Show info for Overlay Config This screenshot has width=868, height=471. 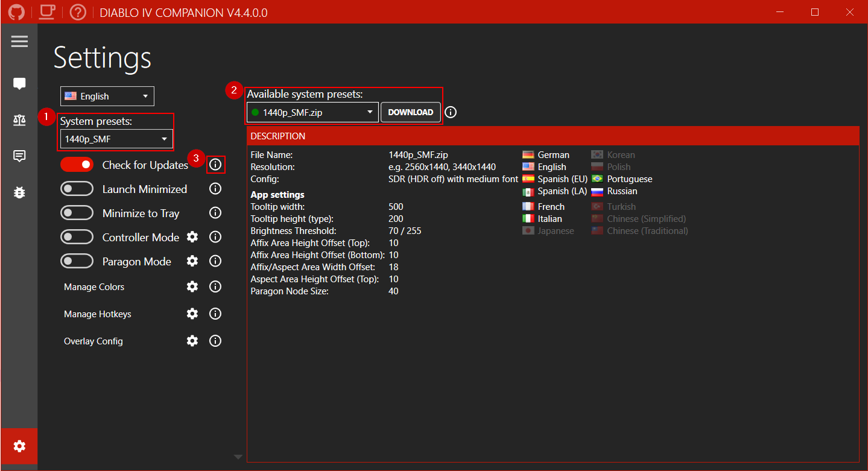tap(215, 341)
